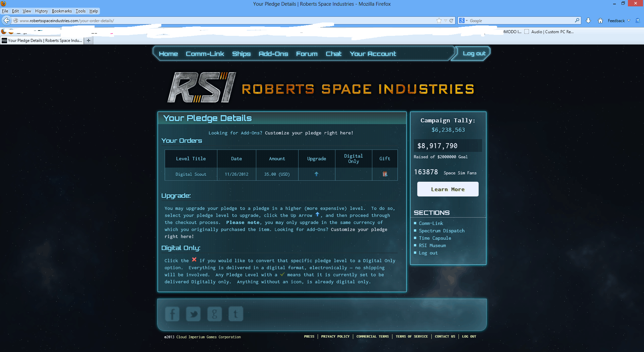Open the Audio | Custom PC Re... bookmark
This screenshot has height=352, width=644.
[x=549, y=32]
